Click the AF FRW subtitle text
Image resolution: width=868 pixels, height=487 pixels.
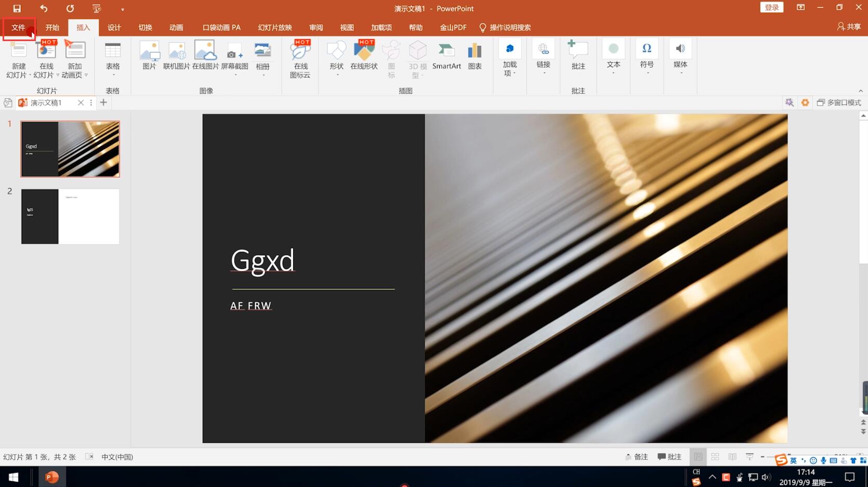(251, 306)
